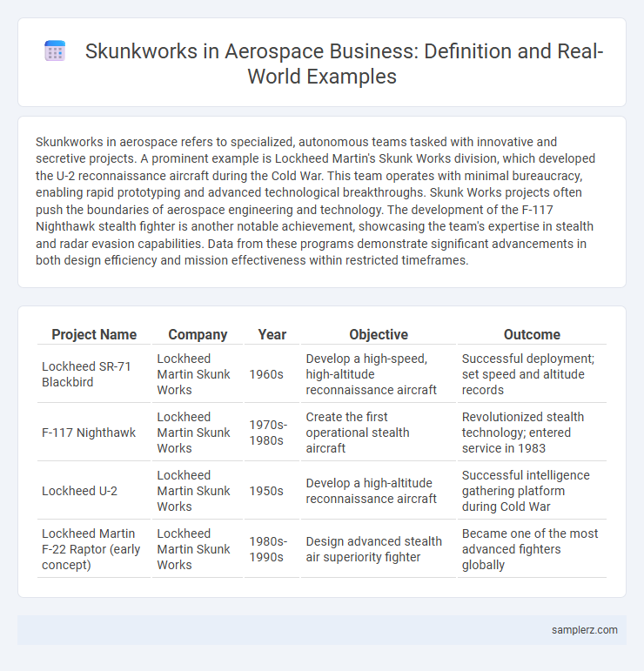Click the '1980s-1990s' year cell
The image size is (644, 671).
[x=272, y=549]
